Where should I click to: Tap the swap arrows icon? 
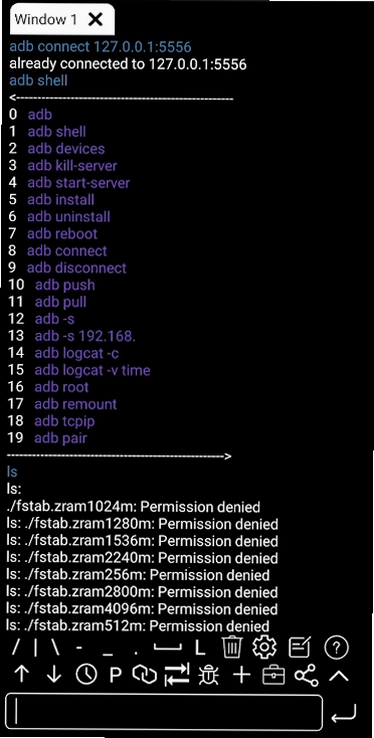tap(177, 675)
